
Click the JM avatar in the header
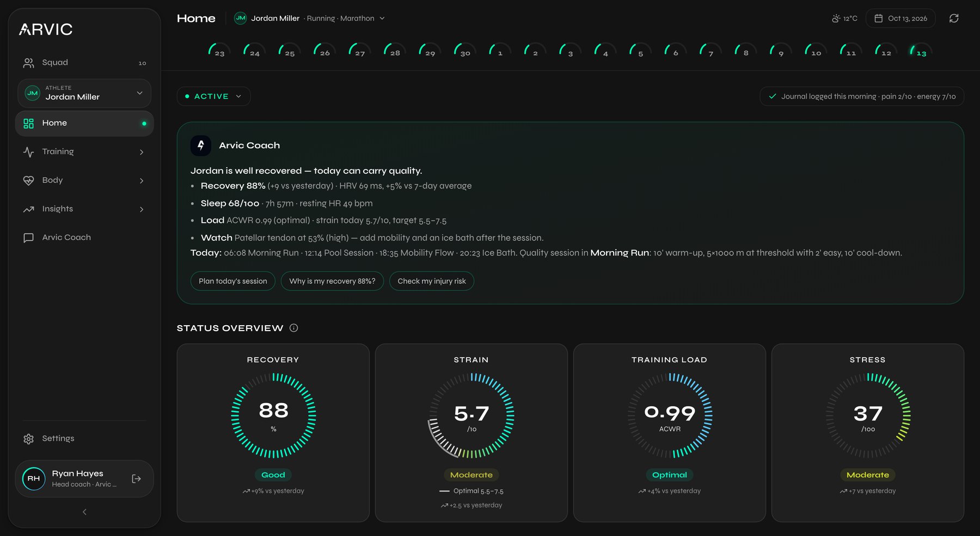(240, 19)
